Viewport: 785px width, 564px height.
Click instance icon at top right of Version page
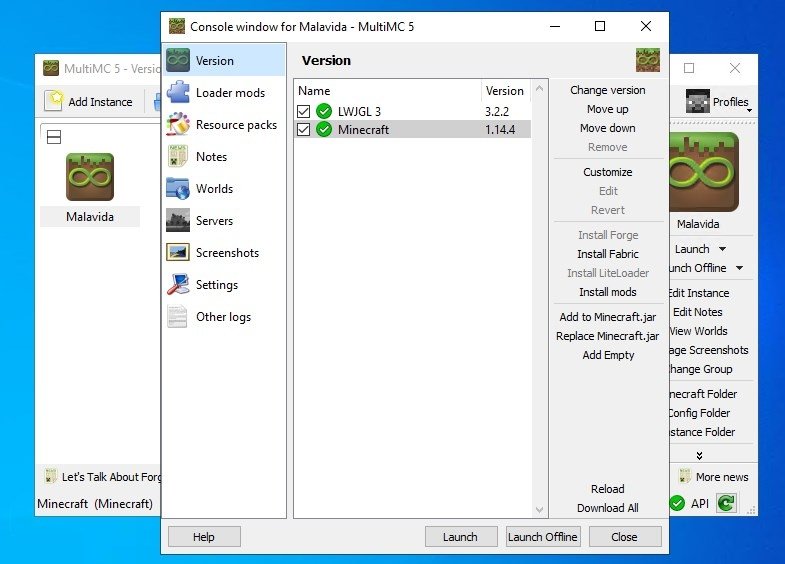(648, 60)
